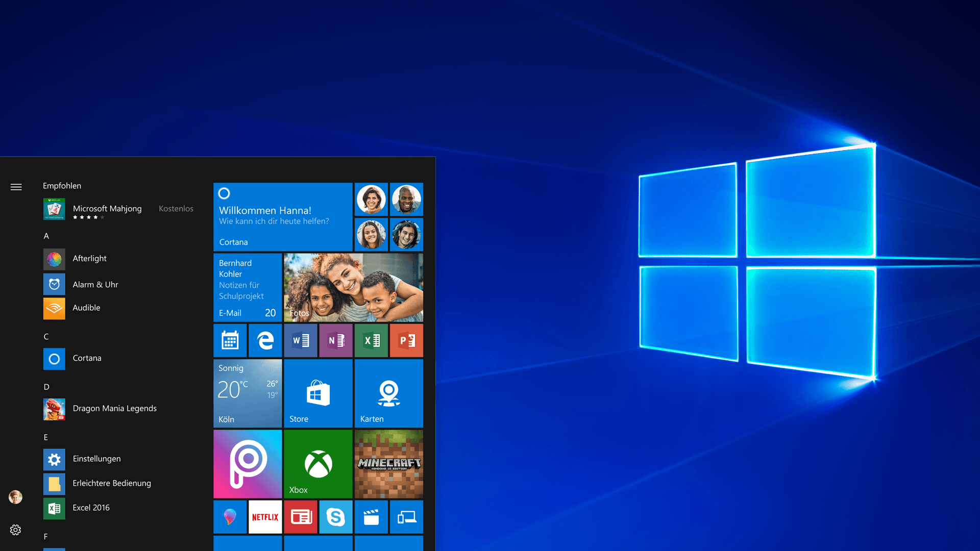
Task: Select the top-left woman contact photo
Action: click(371, 199)
